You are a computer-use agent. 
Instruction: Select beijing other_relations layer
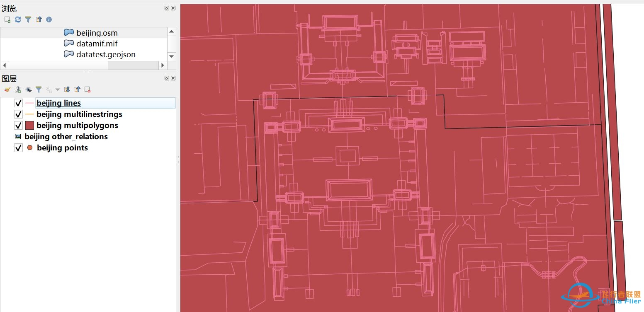point(66,137)
